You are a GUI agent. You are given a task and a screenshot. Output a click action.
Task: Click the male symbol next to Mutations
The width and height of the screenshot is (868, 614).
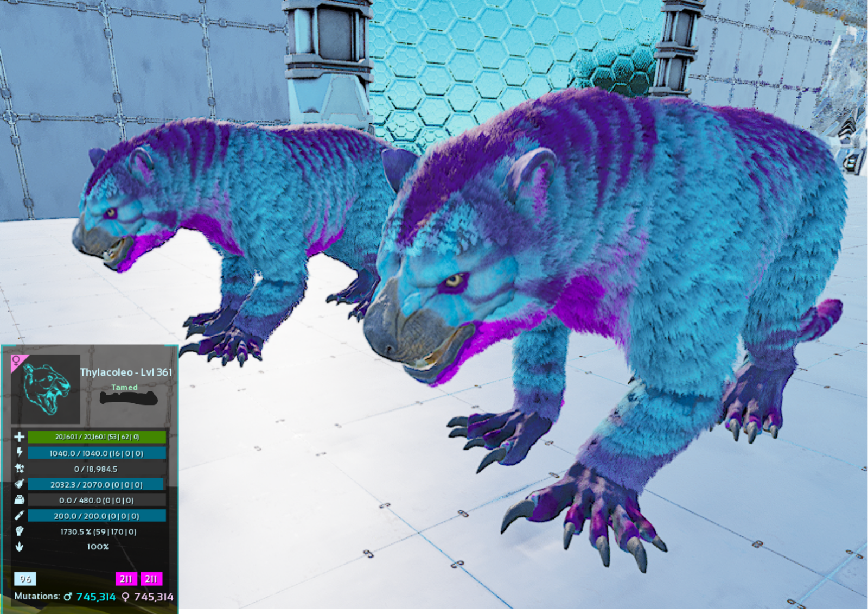pyautogui.click(x=67, y=596)
